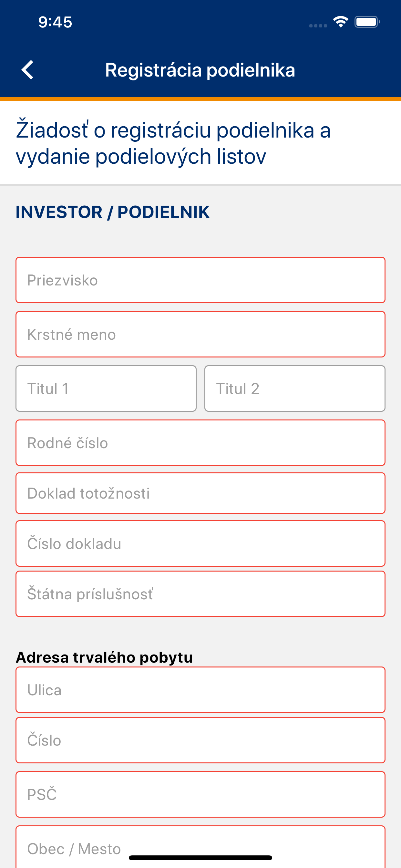Tap the home indicator bar
The height and width of the screenshot is (868, 401).
click(200, 858)
